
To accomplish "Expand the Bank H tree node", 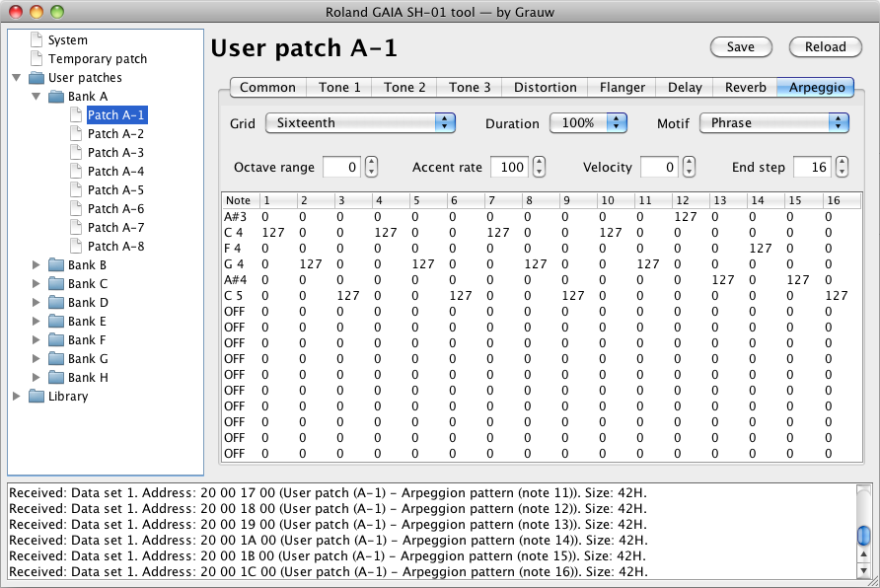I will click(36, 378).
